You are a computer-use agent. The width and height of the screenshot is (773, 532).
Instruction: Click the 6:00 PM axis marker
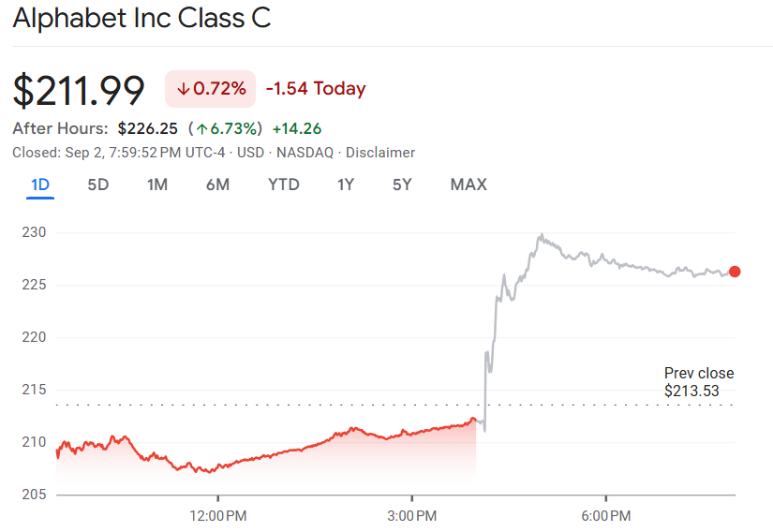click(606, 516)
